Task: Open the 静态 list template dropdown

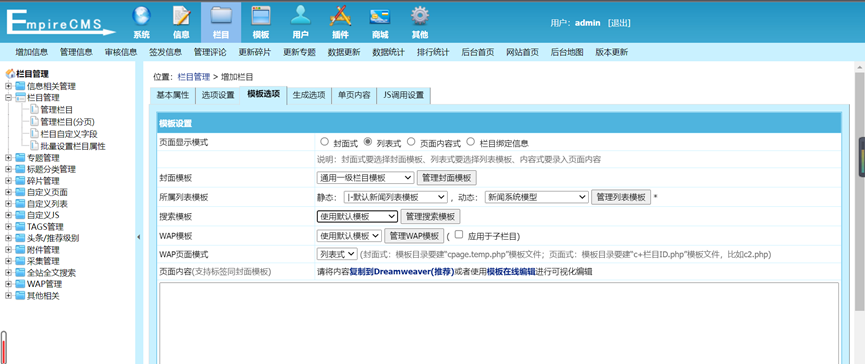Action: pos(395,197)
